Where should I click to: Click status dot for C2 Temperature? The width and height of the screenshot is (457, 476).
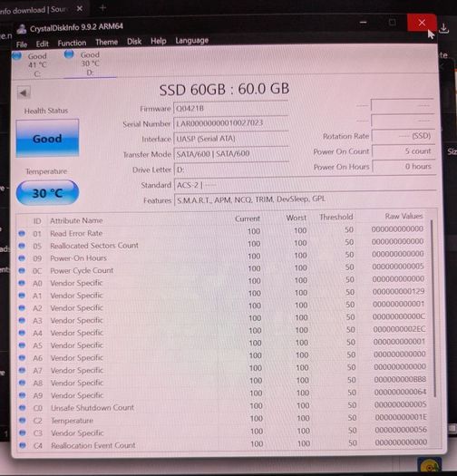pos(22,420)
